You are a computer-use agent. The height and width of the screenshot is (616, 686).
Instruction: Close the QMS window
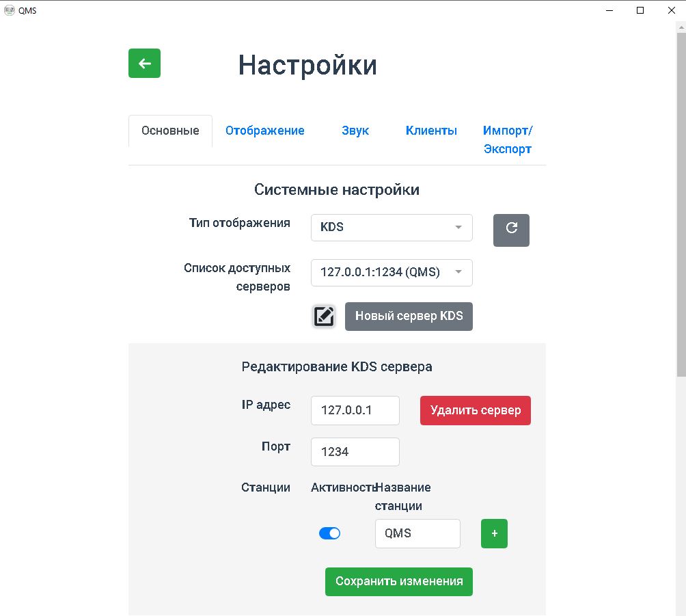click(x=671, y=10)
